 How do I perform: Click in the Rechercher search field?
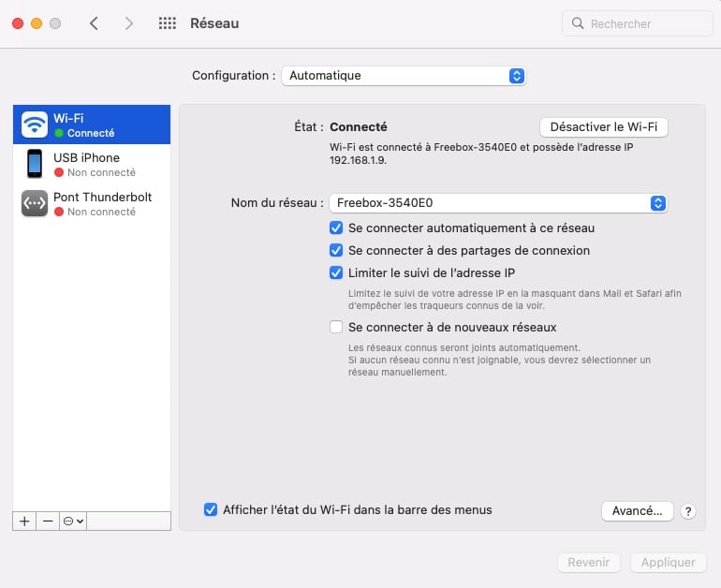click(646, 23)
